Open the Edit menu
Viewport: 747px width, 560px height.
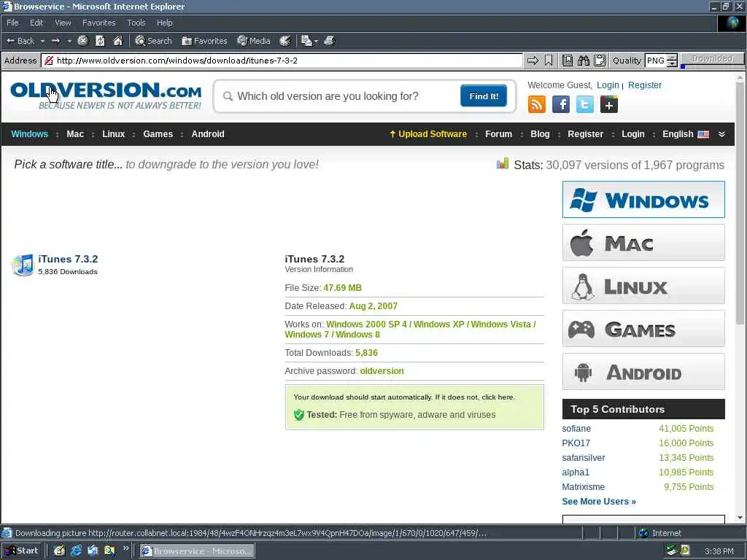coord(36,23)
